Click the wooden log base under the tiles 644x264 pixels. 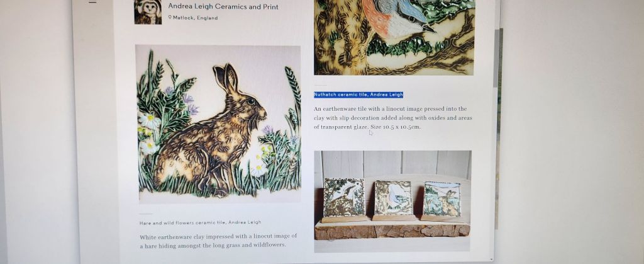[x=392, y=230]
